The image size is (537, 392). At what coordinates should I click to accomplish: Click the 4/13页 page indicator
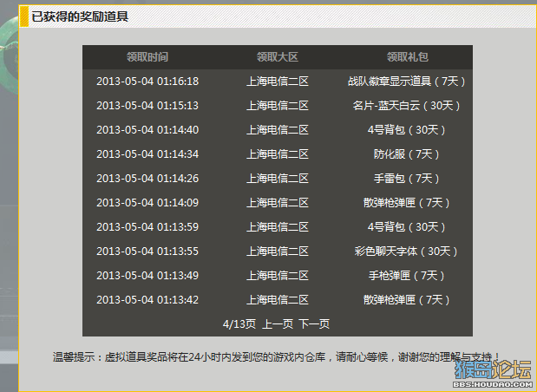pos(239,323)
